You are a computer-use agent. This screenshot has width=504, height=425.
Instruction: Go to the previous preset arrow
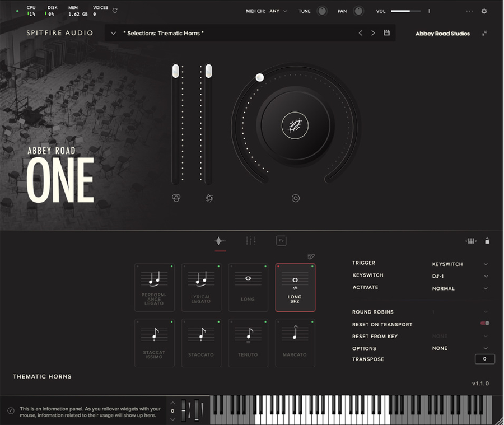361,33
